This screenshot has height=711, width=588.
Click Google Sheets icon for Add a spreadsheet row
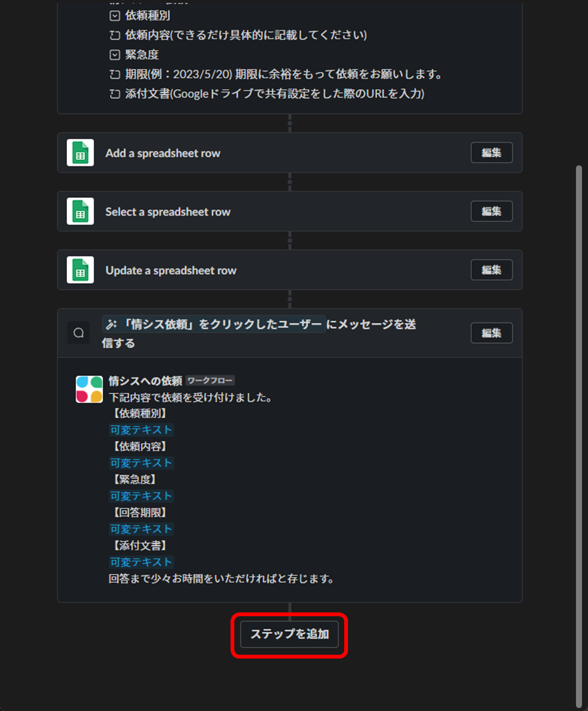click(80, 153)
